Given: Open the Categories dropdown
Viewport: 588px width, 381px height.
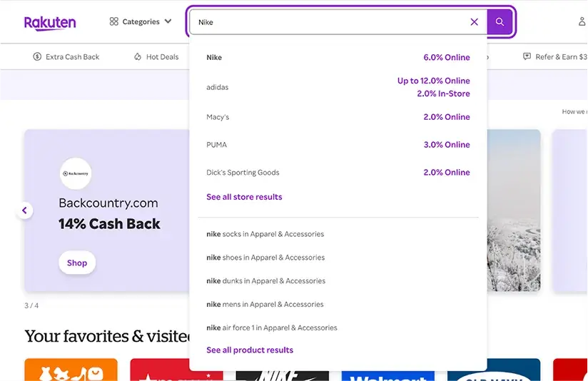Looking at the screenshot, I should [141, 21].
